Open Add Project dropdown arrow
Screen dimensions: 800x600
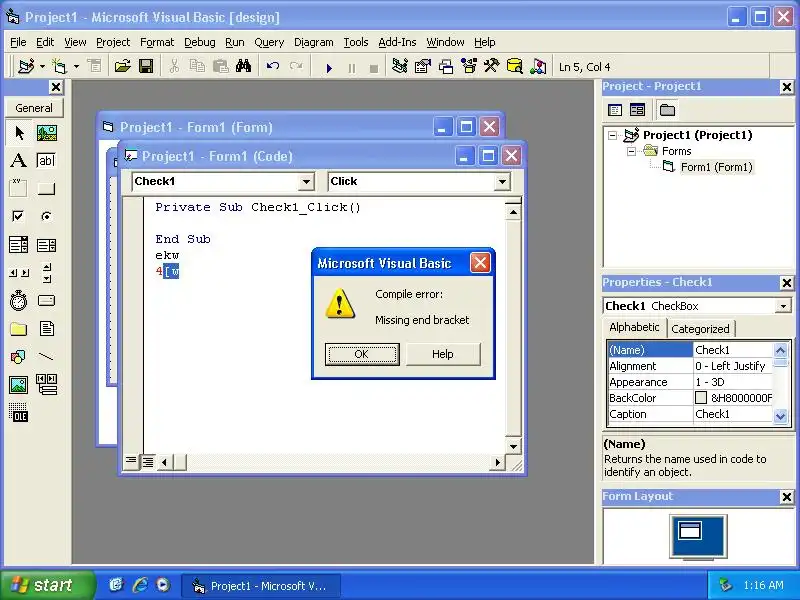(x=42, y=66)
